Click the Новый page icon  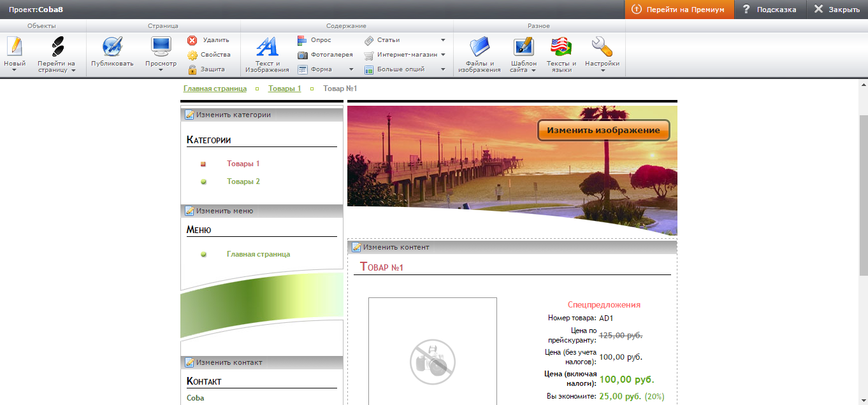click(14, 46)
